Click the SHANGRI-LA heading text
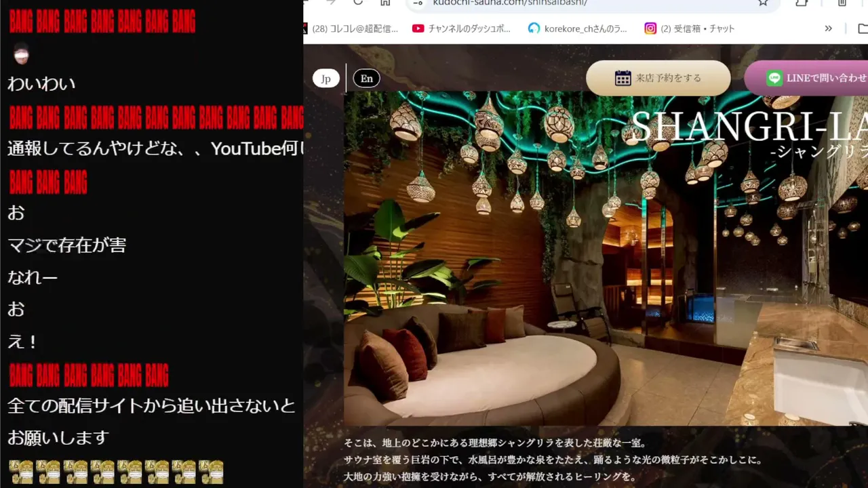This screenshot has width=868, height=488. [x=749, y=126]
